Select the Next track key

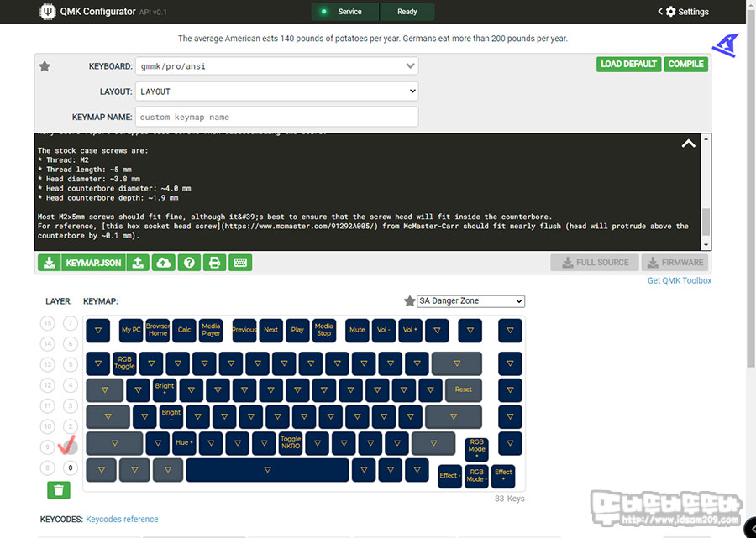pyautogui.click(x=271, y=331)
